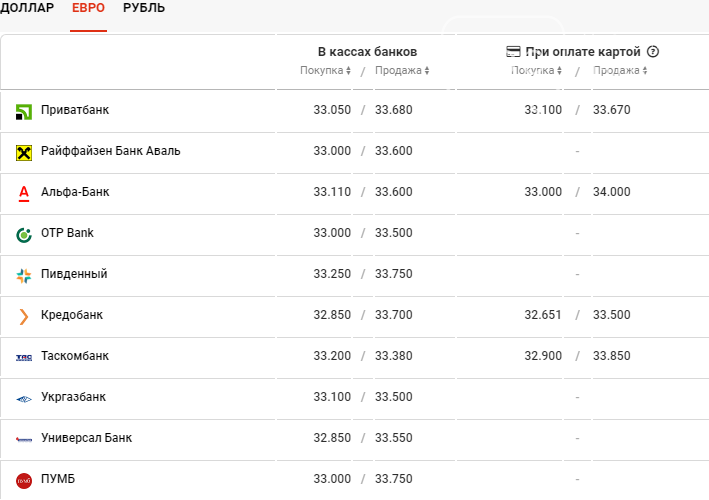This screenshot has height=500, width=709.
Task: Click the Приватбанк green logo icon
Action: (x=24, y=112)
